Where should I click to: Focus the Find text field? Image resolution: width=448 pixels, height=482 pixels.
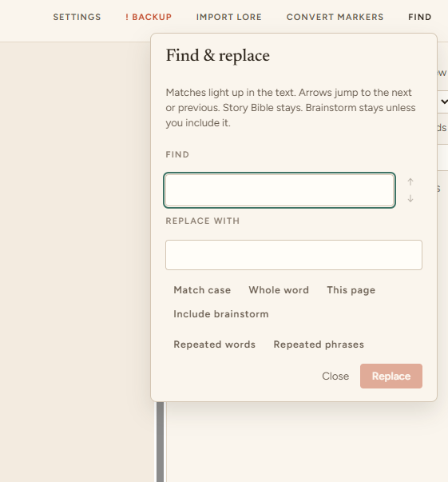[x=280, y=190]
